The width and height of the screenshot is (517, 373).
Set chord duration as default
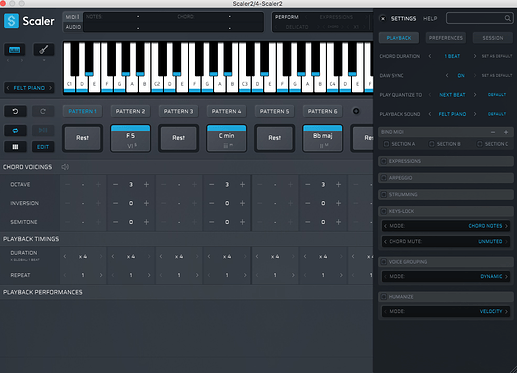pos(497,56)
